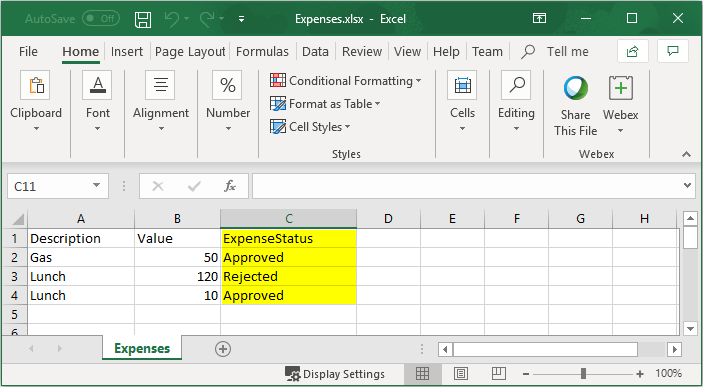Open the File menu
Image resolution: width=703 pixels, height=387 pixels.
pyautogui.click(x=28, y=52)
